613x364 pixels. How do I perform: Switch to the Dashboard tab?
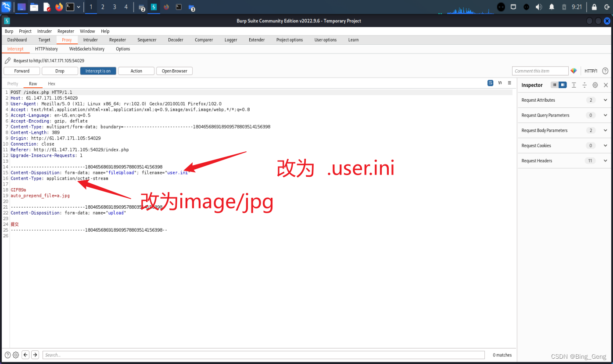click(17, 40)
